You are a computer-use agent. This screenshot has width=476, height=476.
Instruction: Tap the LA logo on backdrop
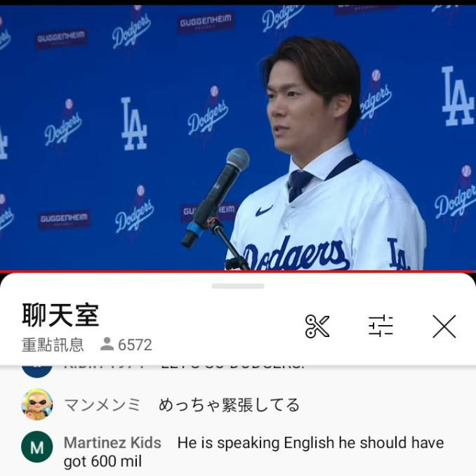click(134, 124)
